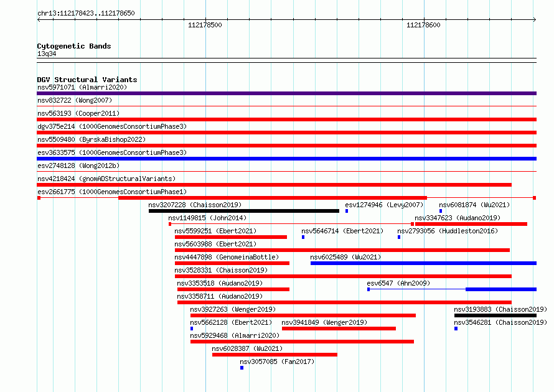Select the blue nsv3546281 marker square

click(456, 329)
